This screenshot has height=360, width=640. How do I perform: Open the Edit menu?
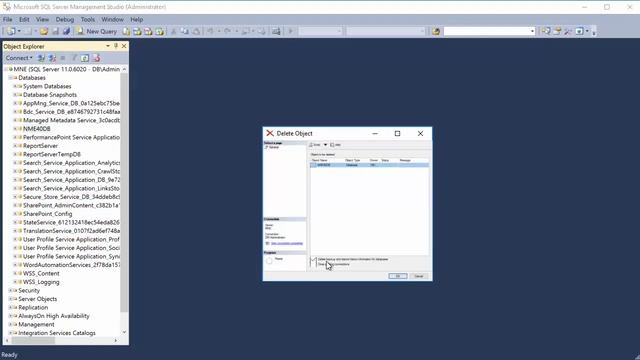[x=24, y=20]
